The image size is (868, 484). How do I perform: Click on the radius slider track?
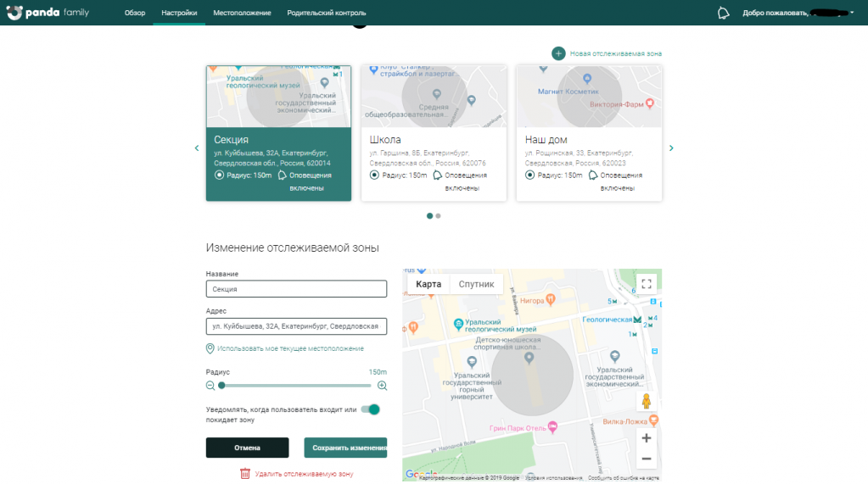pyautogui.click(x=297, y=386)
